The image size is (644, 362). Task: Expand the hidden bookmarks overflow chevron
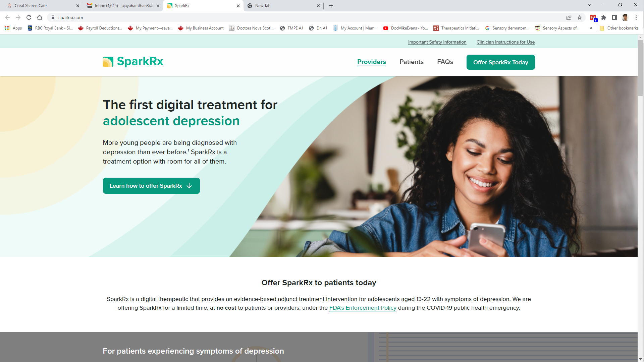[x=591, y=28]
